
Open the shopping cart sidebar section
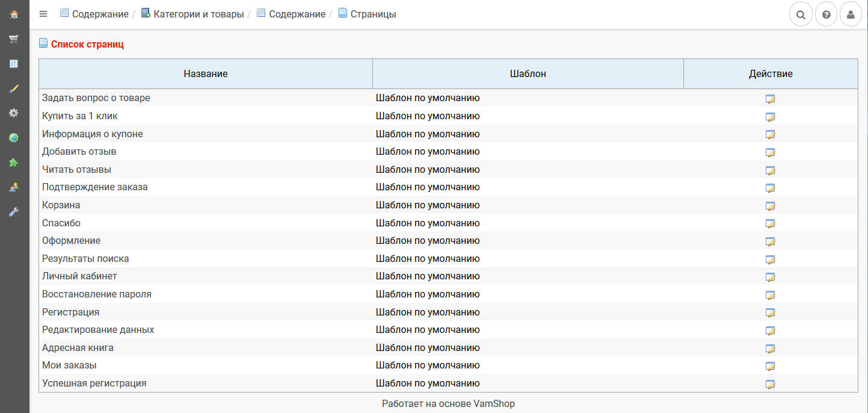click(x=14, y=39)
